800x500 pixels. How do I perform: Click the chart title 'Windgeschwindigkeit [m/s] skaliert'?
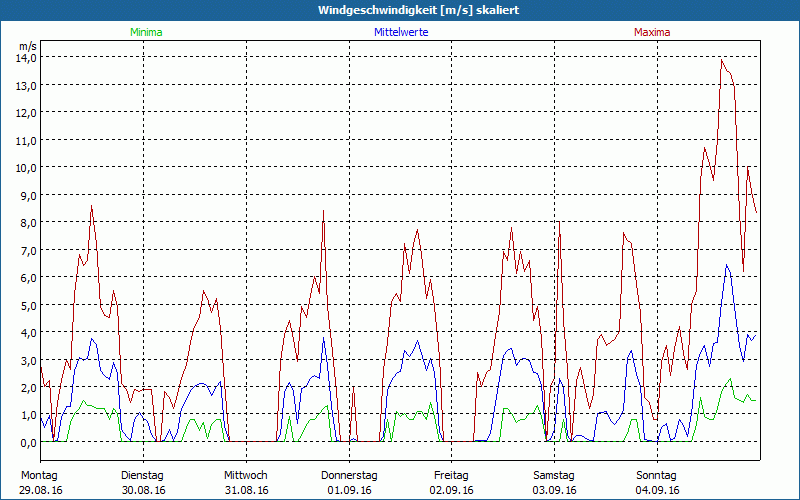(418, 10)
